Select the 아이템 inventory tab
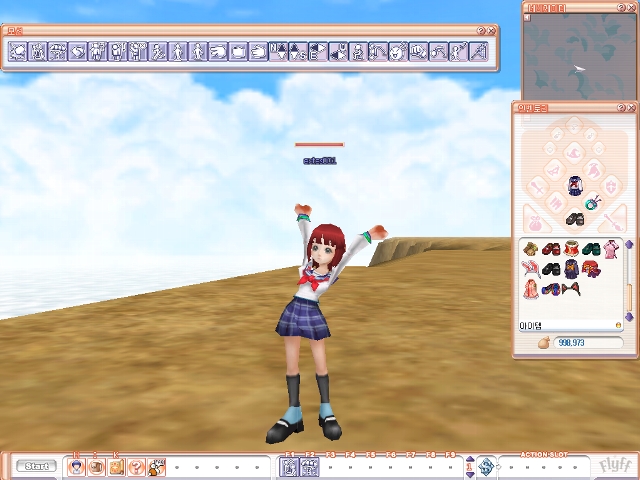 pyautogui.click(x=530, y=325)
